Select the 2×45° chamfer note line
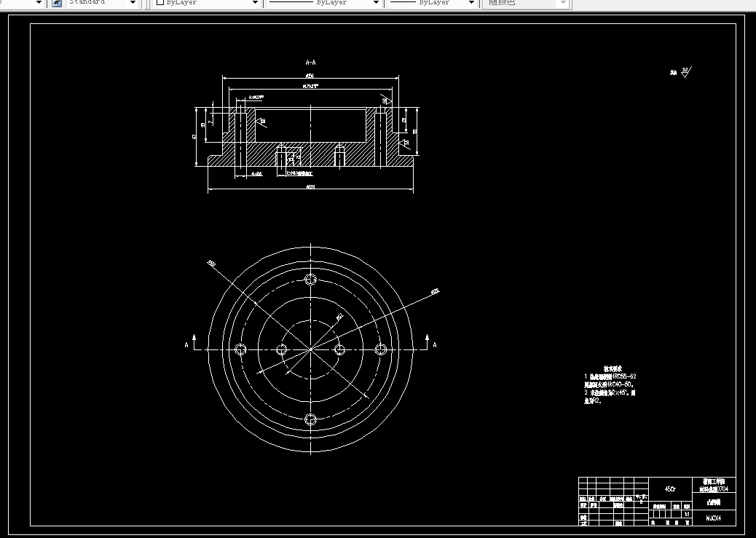Image resolution: width=756 pixels, height=538 pixels. (610, 393)
